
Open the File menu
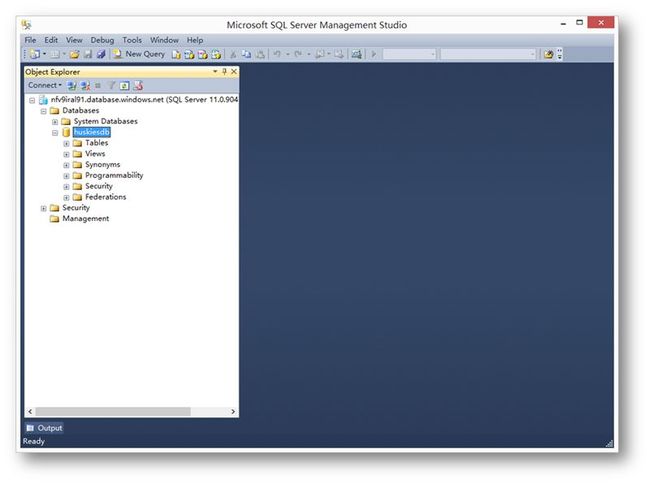(30, 40)
